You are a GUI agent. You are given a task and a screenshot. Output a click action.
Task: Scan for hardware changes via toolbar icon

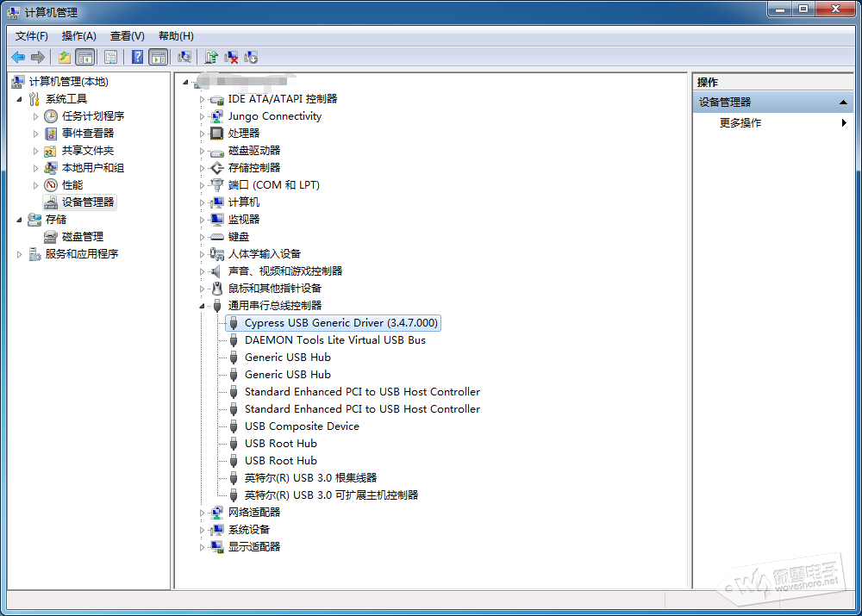[x=184, y=57]
